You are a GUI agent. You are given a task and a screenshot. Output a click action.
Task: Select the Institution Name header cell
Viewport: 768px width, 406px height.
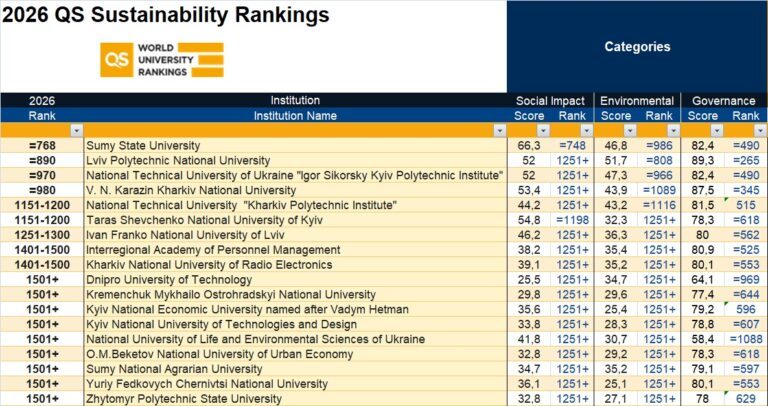point(295,115)
